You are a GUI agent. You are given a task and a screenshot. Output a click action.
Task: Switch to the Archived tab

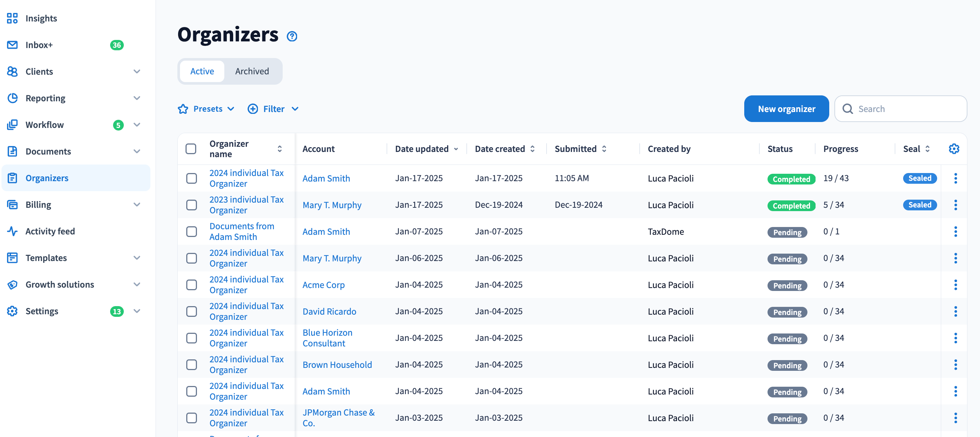click(x=252, y=71)
